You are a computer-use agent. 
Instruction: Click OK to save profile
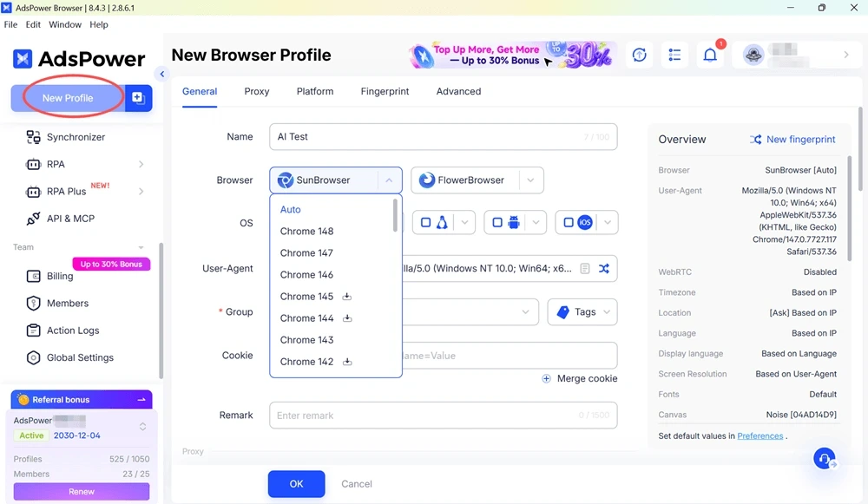coord(296,484)
